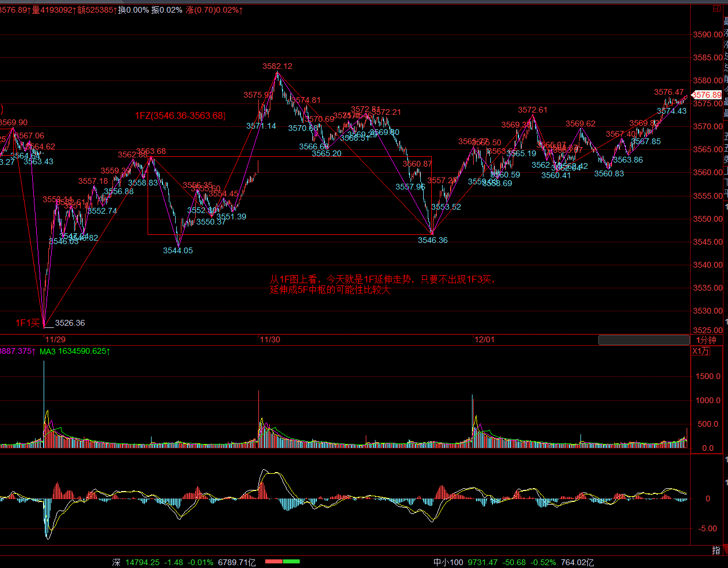Open the 1分钟 period selector
This screenshot has width=728, height=568.
[x=706, y=340]
